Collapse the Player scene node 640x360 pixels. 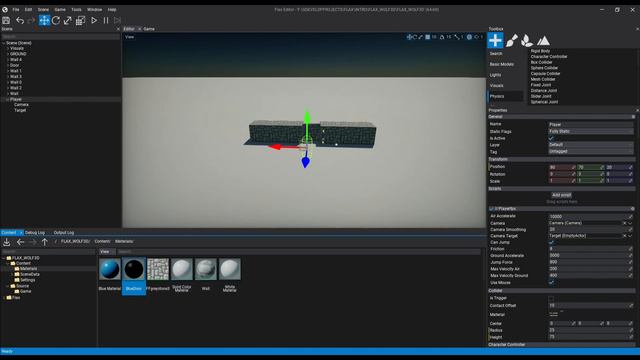tap(8, 100)
